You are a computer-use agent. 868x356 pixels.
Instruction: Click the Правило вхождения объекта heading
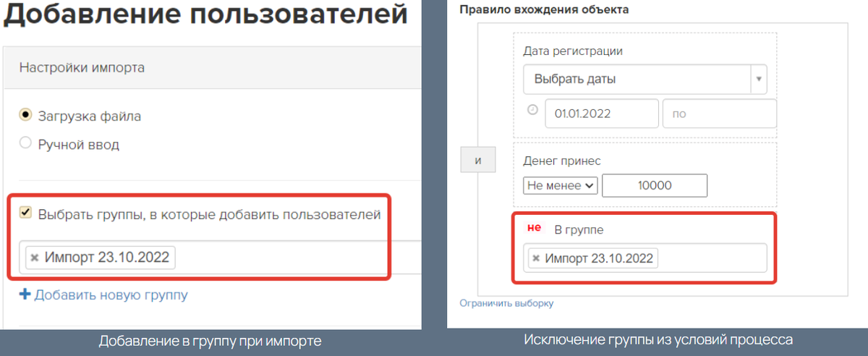coord(544,10)
